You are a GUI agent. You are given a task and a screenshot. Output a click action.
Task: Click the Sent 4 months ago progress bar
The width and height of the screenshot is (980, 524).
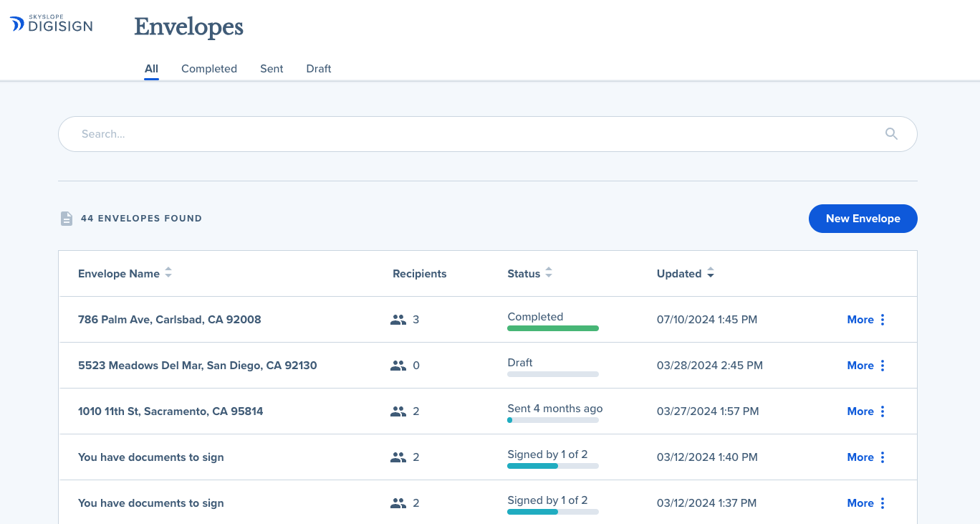coord(553,420)
